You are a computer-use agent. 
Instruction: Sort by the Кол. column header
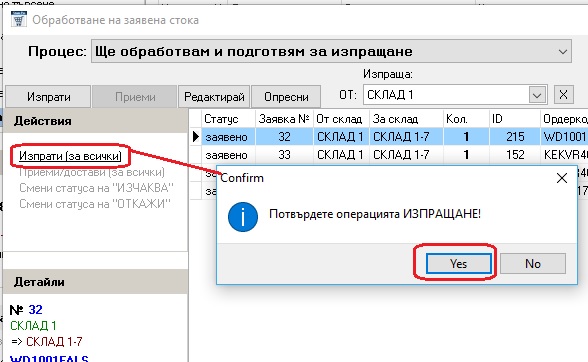coord(466,119)
